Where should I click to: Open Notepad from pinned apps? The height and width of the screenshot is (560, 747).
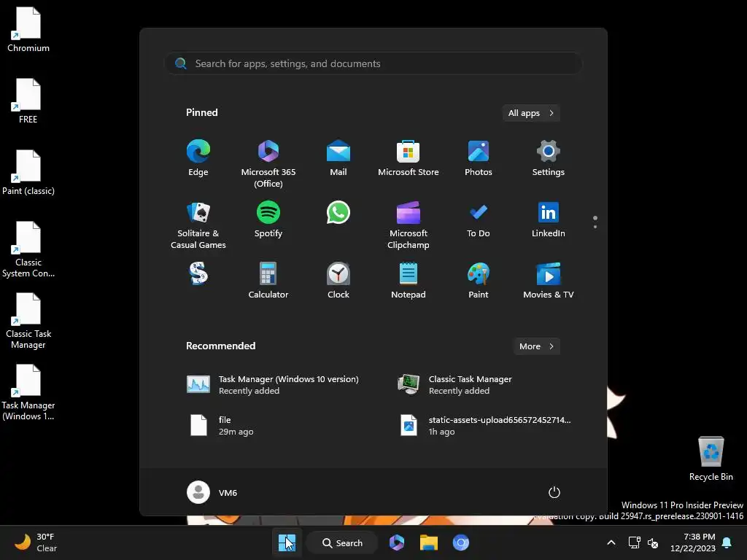tap(409, 281)
